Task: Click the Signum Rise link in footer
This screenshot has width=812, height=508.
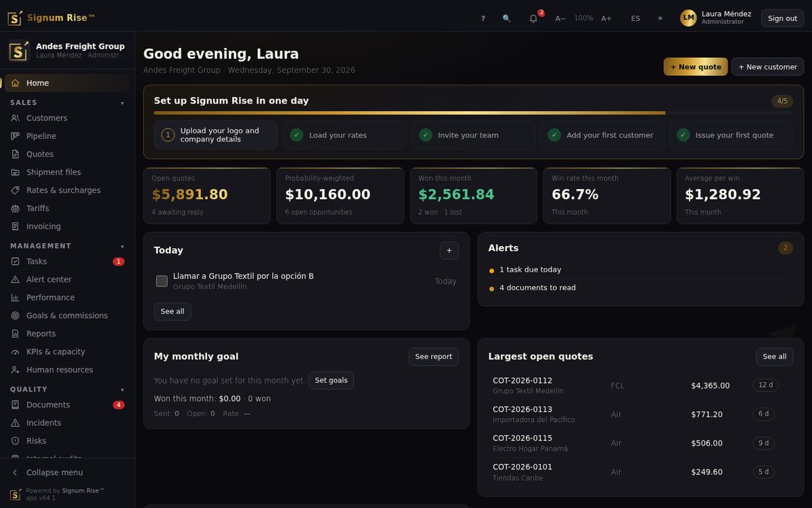Action: point(83,490)
